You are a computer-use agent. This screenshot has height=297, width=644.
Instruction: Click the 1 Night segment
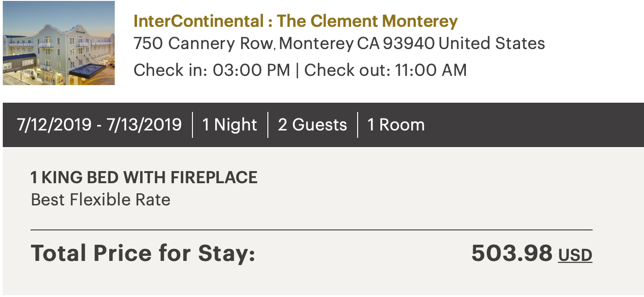tap(230, 125)
